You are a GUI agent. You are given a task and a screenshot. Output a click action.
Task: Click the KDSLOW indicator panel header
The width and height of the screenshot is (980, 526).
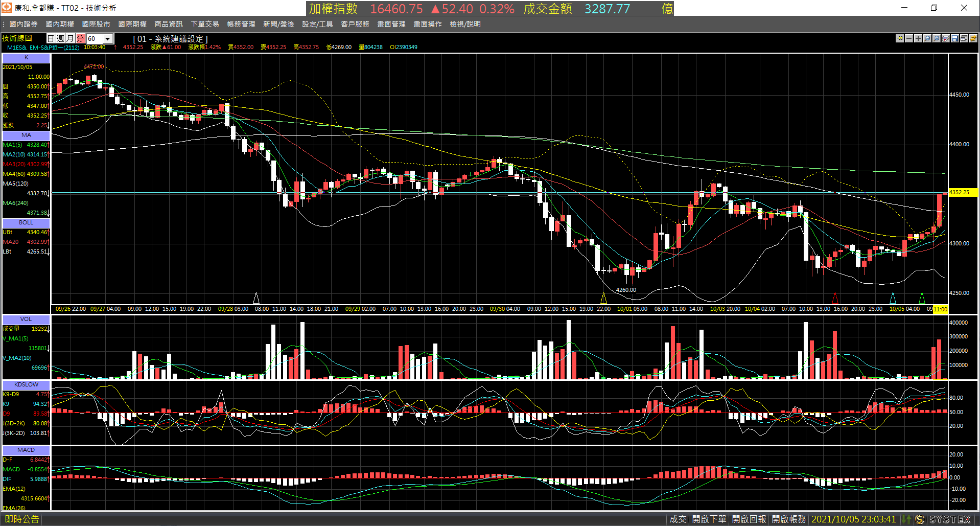tap(26, 385)
